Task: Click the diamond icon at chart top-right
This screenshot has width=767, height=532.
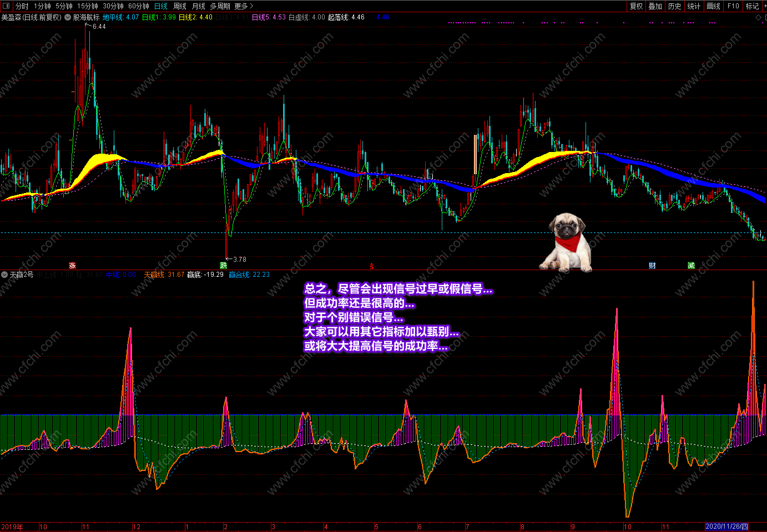Action: point(759,18)
